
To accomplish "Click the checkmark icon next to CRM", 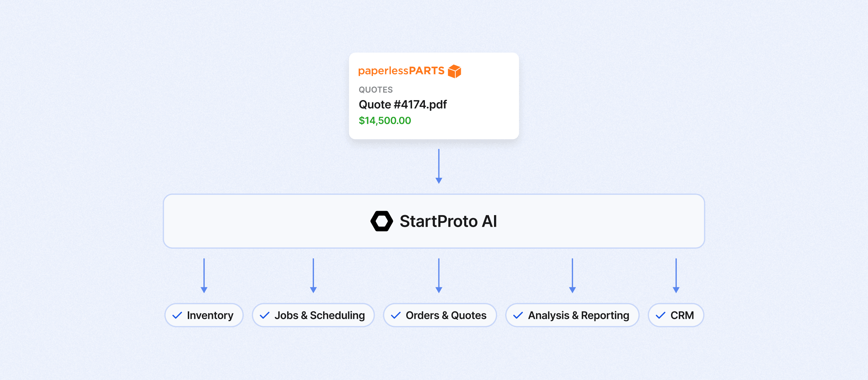I will coord(660,316).
